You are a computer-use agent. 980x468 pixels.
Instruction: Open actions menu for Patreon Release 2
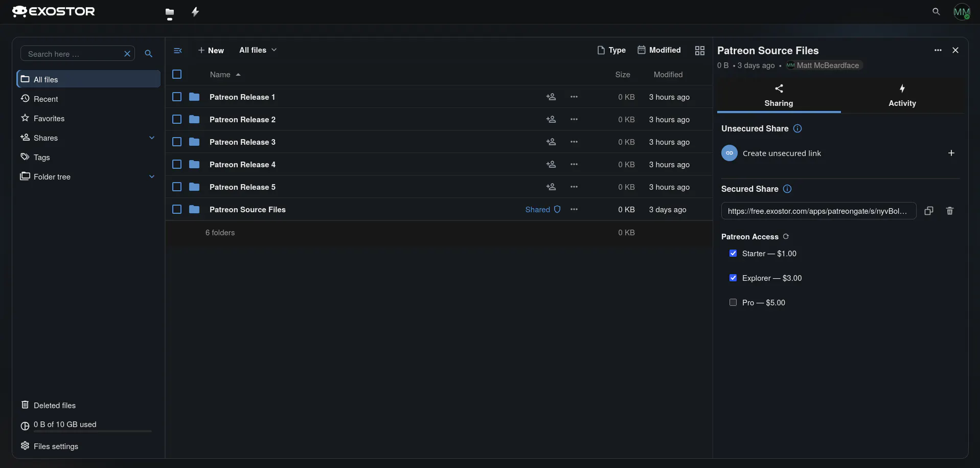(x=574, y=119)
